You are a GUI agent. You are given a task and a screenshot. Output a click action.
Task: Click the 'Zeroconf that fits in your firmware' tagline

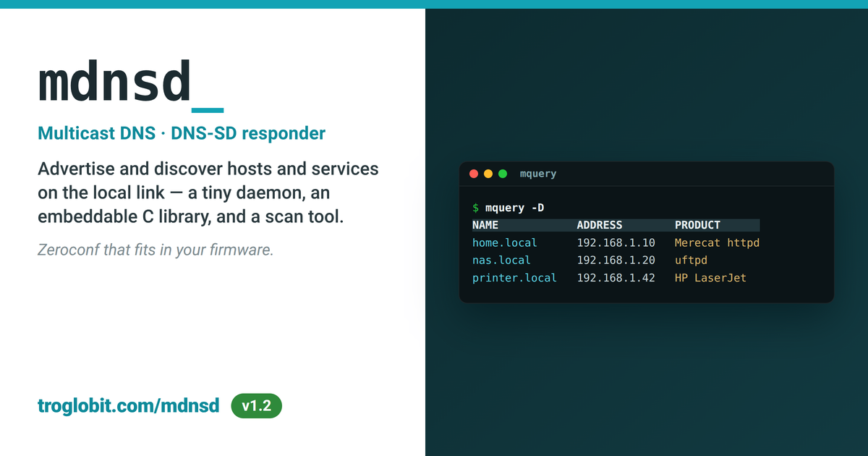pos(155,251)
